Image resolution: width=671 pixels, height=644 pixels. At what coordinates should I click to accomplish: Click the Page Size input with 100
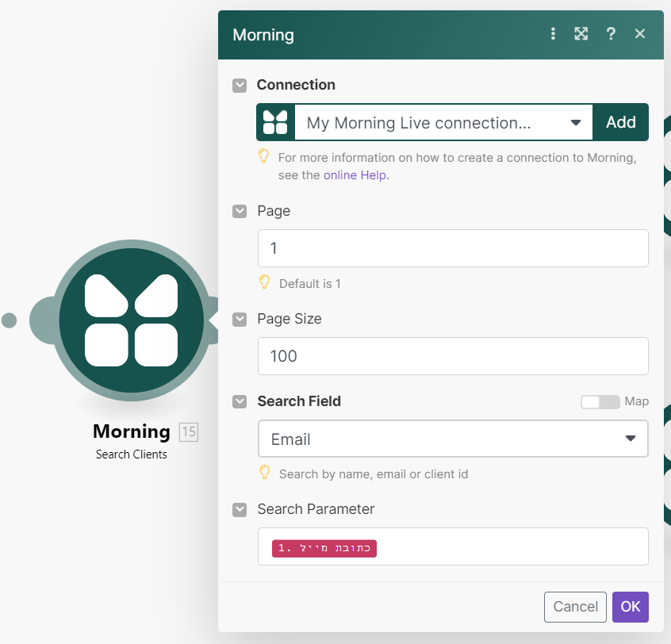point(453,356)
